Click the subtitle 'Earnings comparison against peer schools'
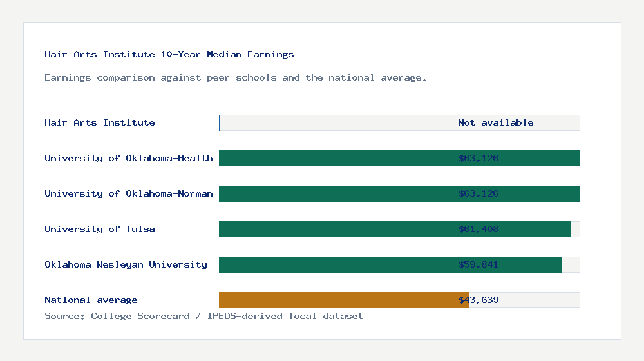 coord(235,78)
